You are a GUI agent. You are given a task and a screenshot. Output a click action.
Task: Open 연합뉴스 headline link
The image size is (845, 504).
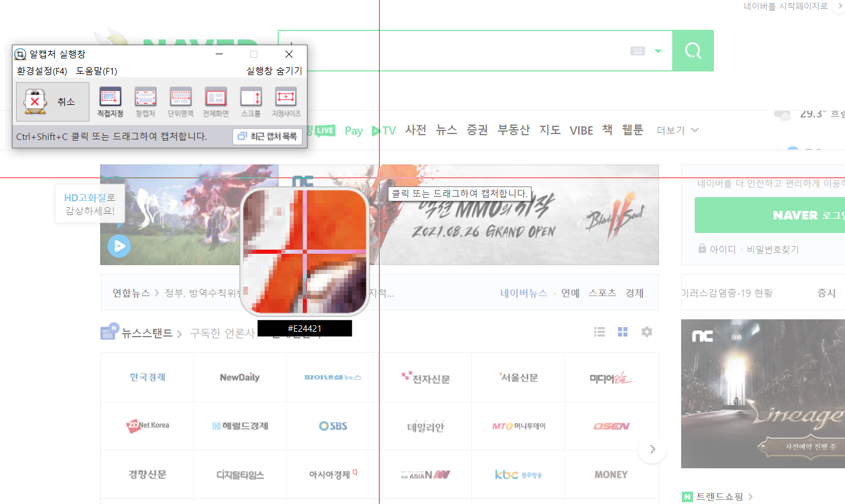pos(131,293)
